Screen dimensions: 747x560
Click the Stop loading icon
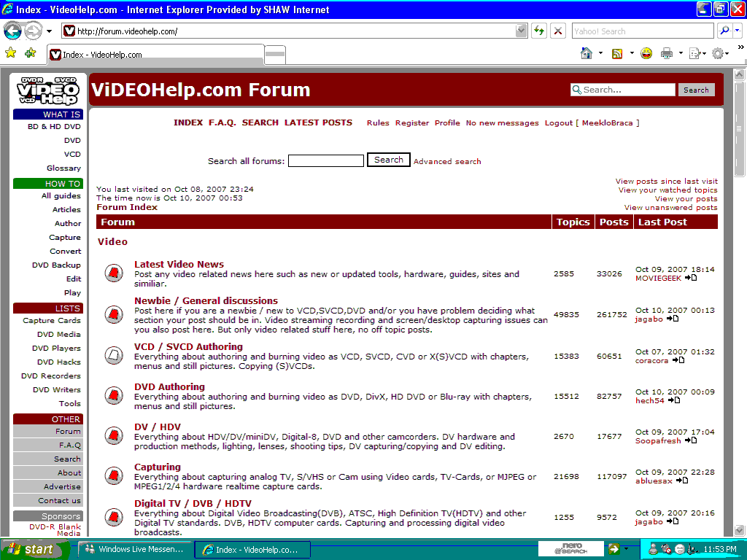tap(558, 31)
